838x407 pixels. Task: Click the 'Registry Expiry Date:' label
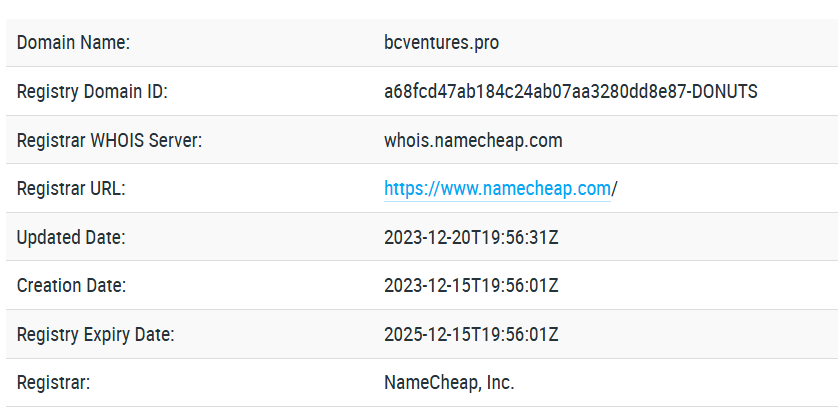96,334
